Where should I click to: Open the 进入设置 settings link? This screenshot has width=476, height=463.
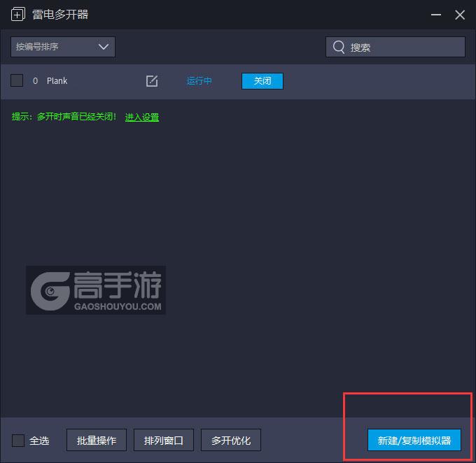click(142, 117)
